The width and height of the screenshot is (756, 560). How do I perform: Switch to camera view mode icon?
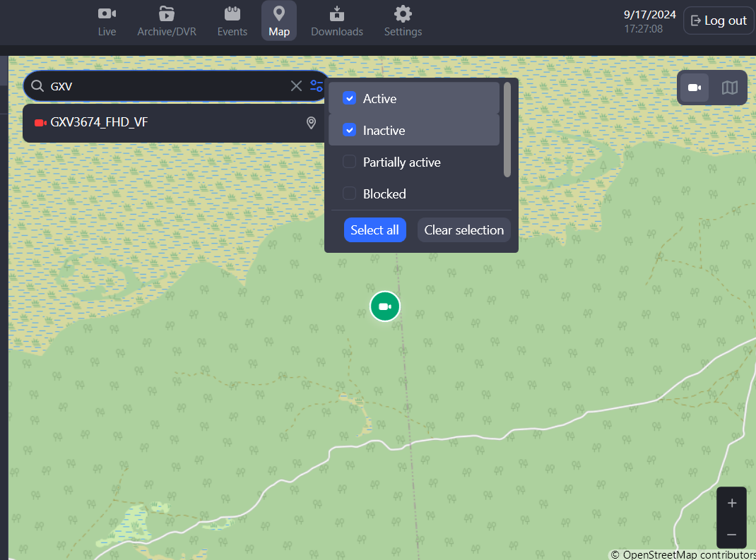coord(695,88)
